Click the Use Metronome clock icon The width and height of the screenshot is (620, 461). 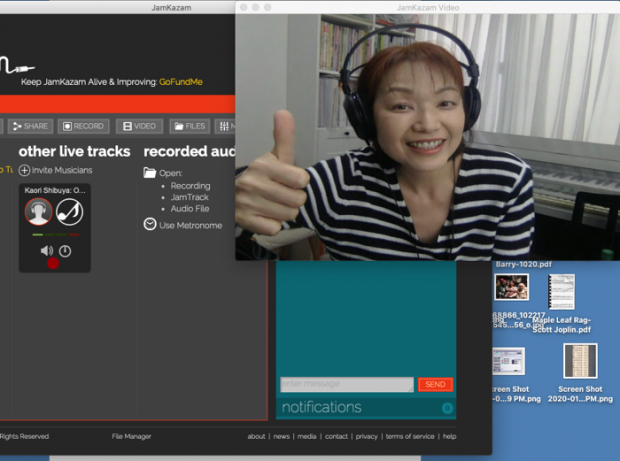pyautogui.click(x=150, y=225)
